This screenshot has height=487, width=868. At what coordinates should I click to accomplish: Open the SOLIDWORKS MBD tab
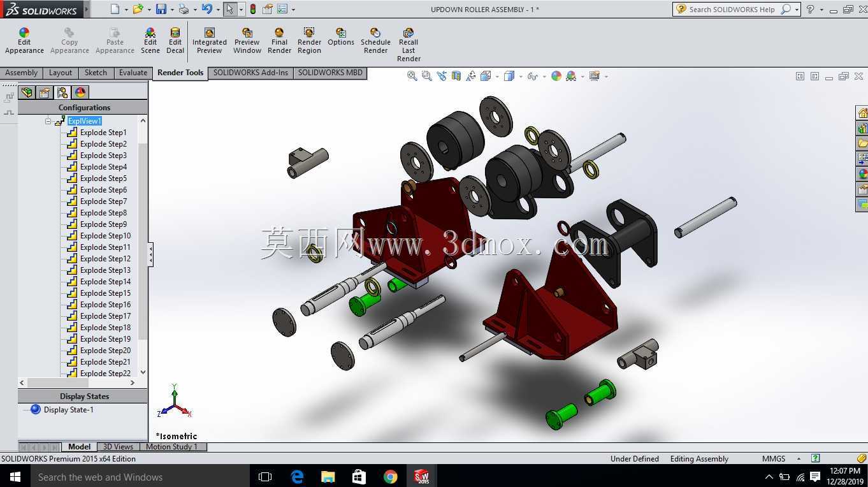click(330, 73)
